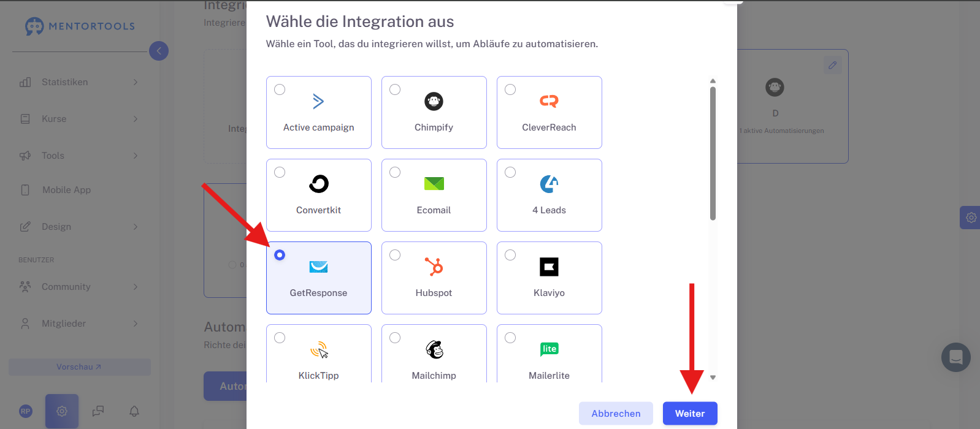The image size is (980, 429).
Task: Select the Convertkit radio button
Action: pos(280,172)
